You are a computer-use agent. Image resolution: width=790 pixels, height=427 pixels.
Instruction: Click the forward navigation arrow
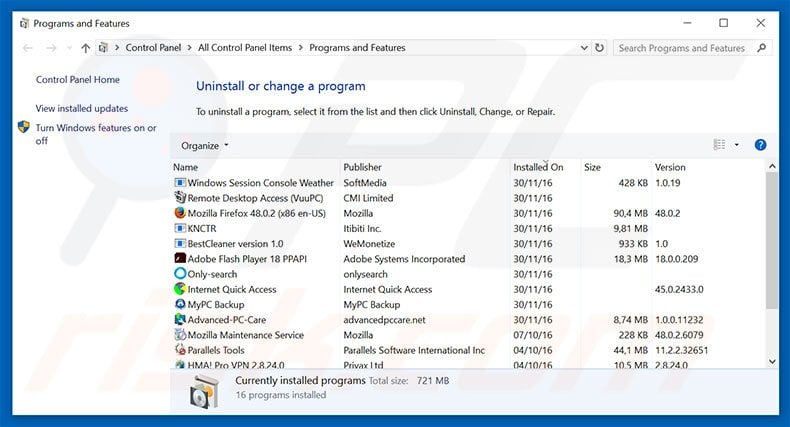(x=51, y=48)
